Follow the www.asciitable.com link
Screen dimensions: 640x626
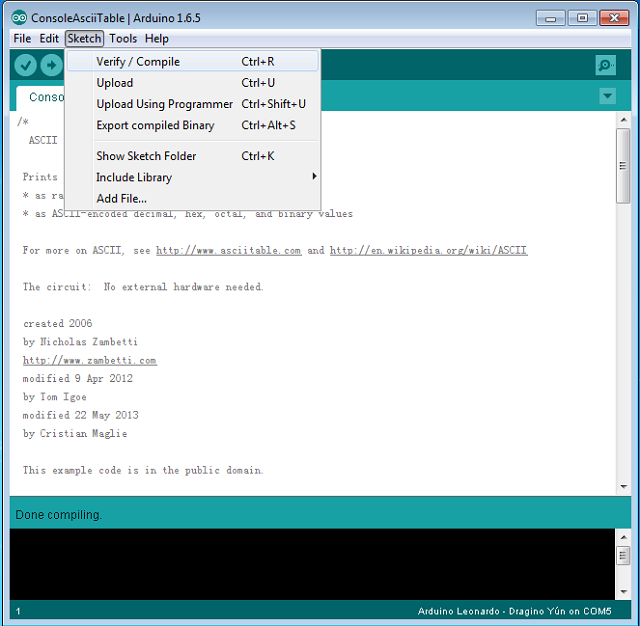[x=229, y=251]
